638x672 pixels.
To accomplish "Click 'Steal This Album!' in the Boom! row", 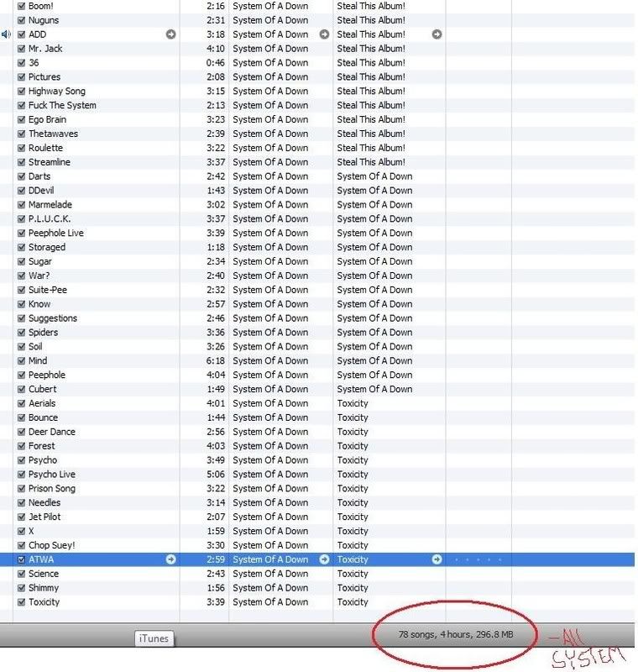I will click(371, 6).
